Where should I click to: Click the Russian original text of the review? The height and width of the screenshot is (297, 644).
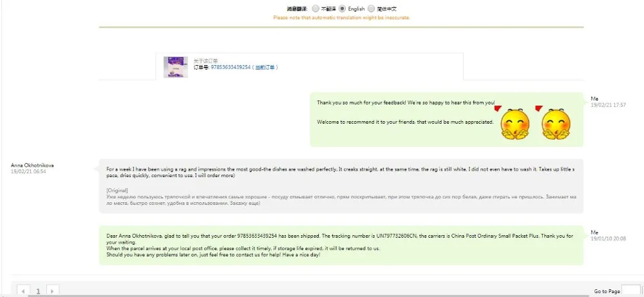coord(341,200)
